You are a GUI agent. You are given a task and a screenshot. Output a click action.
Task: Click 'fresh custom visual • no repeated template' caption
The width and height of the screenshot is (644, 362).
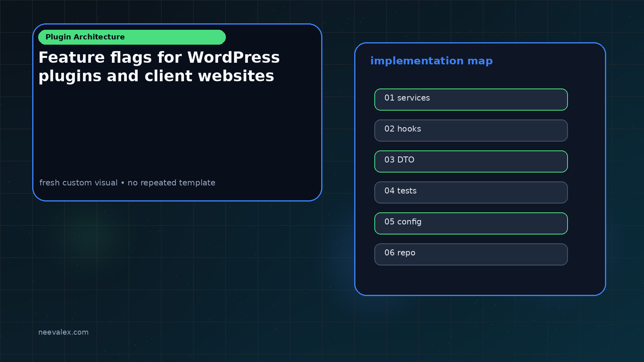click(x=127, y=183)
